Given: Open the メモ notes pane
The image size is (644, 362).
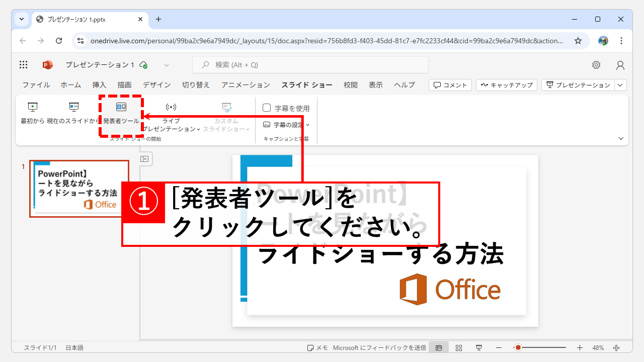Looking at the screenshot, I should click(317, 348).
